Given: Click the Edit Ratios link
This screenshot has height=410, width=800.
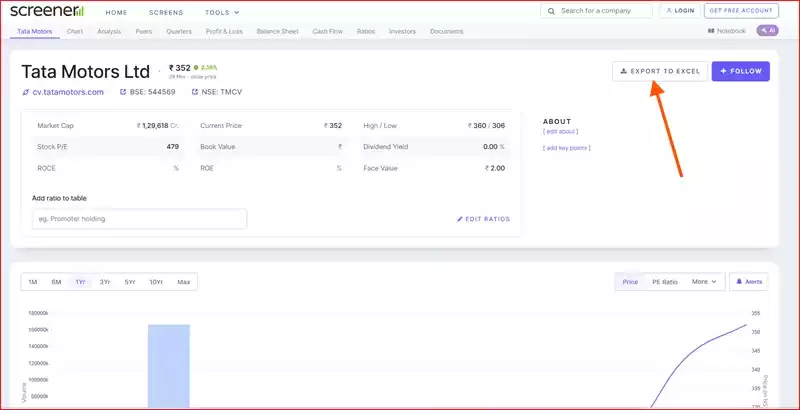Looking at the screenshot, I should click(x=483, y=219).
